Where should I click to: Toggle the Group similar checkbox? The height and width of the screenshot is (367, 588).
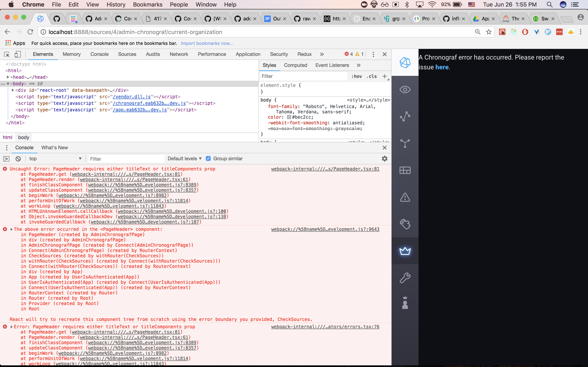coord(208,158)
